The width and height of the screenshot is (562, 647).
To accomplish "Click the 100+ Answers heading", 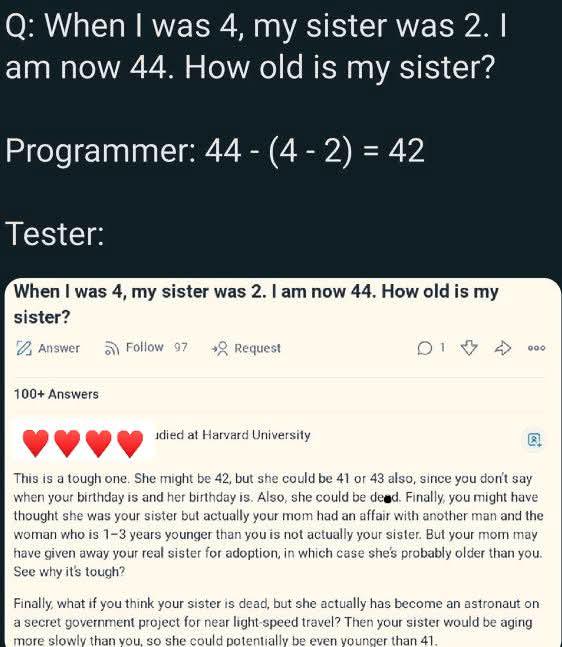I will (x=57, y=394).
